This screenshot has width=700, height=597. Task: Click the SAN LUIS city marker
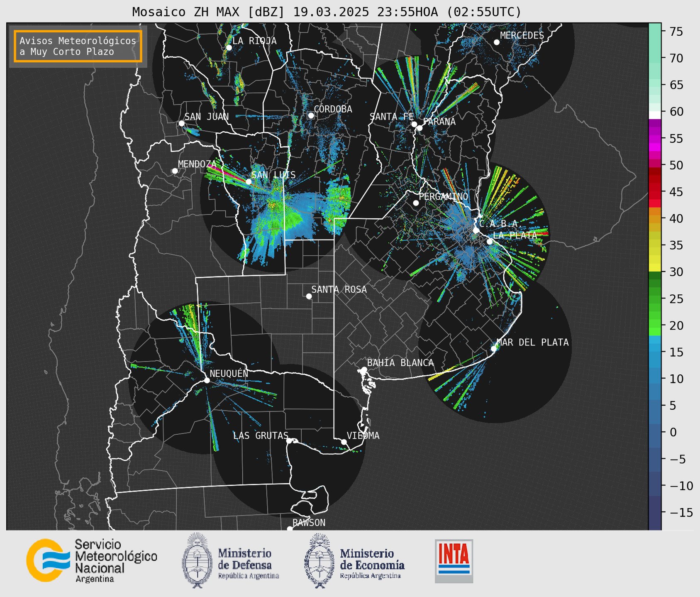pyautogui.click(x=249, y=182)
